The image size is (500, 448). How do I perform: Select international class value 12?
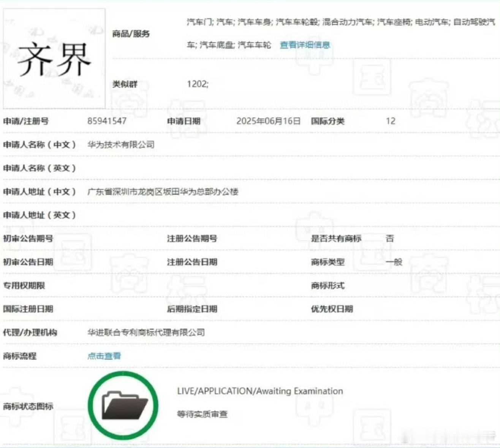pyautogui.click(x=391, y=121)
